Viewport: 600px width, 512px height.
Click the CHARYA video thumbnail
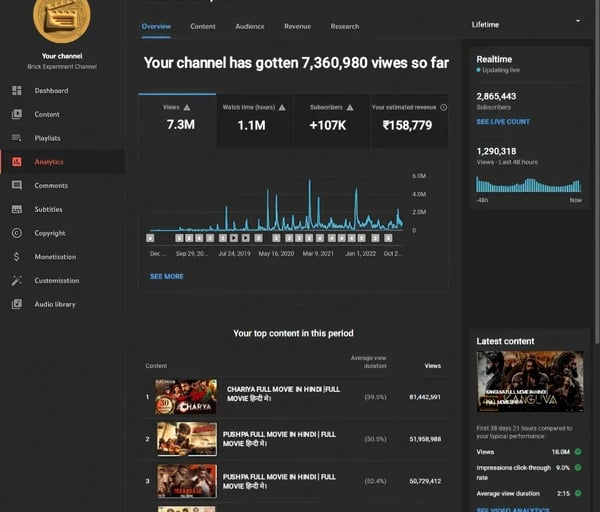pos(186,397)
